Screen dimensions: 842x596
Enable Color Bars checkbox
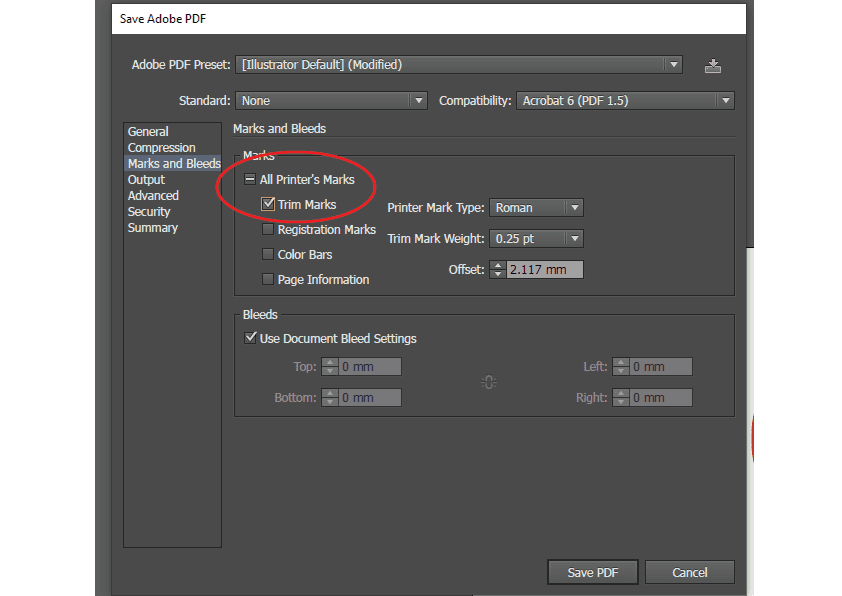pos(267,254)
